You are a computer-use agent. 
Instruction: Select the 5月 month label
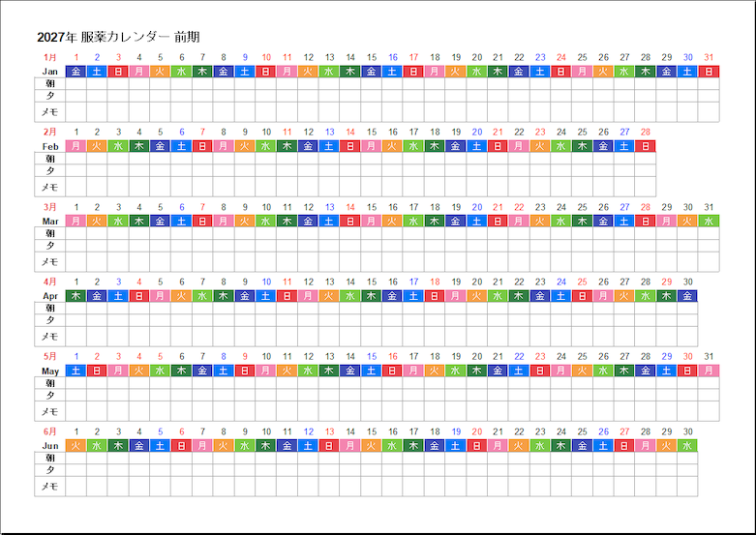pyautogui.click(x=49, y=357)
